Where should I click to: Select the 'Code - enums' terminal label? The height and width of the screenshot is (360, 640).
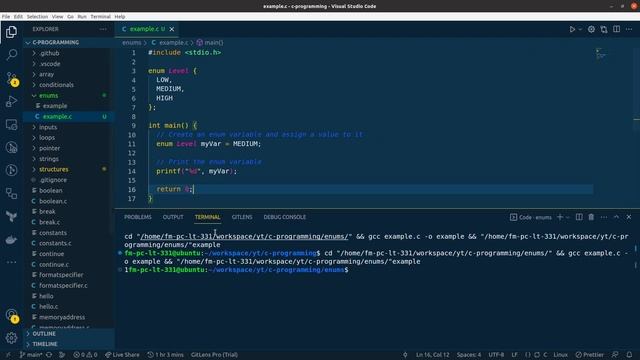click(x=531, y=217)
